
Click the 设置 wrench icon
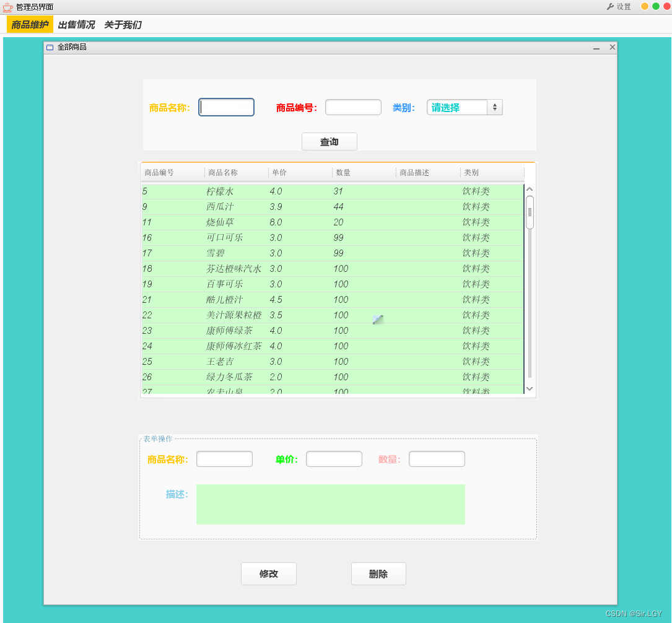(x=610, y=6)
